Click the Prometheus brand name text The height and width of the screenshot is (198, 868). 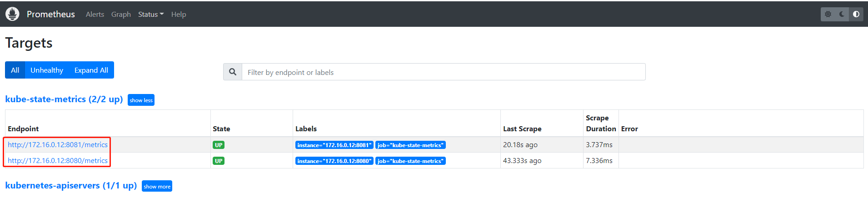(x=51, y=15)
